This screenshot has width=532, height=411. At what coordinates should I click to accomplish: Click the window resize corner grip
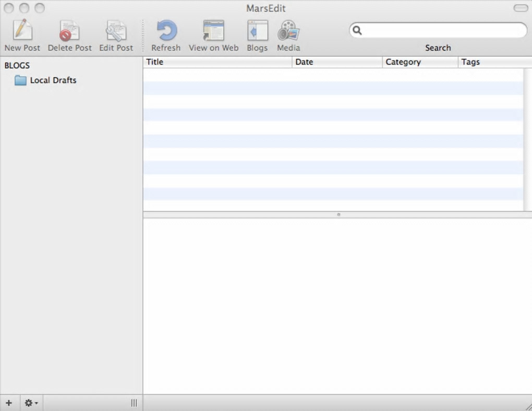528,406
